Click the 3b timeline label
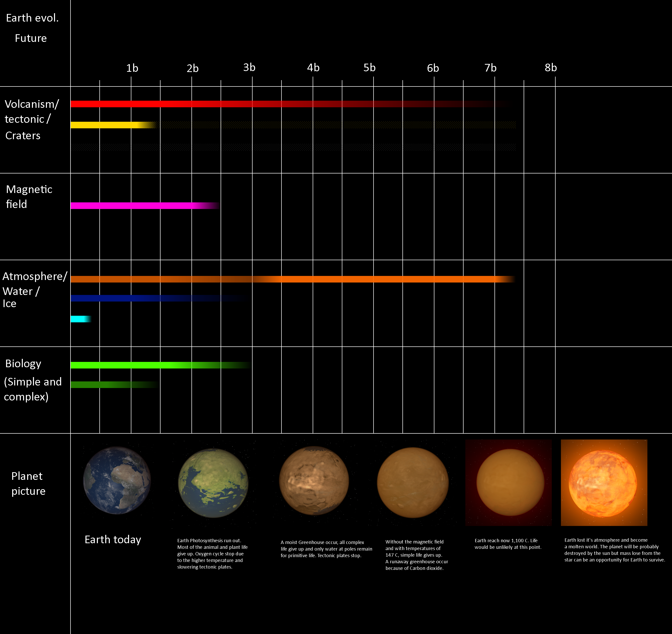The image size is (672, 634). click(249, 68)
